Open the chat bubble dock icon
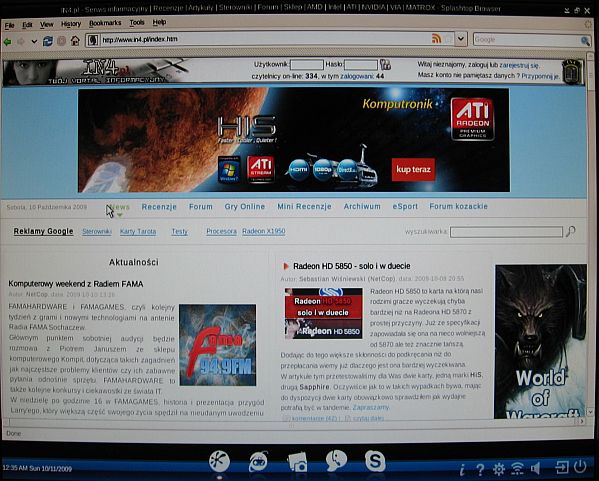599x481 pixels. pos(336,460)
